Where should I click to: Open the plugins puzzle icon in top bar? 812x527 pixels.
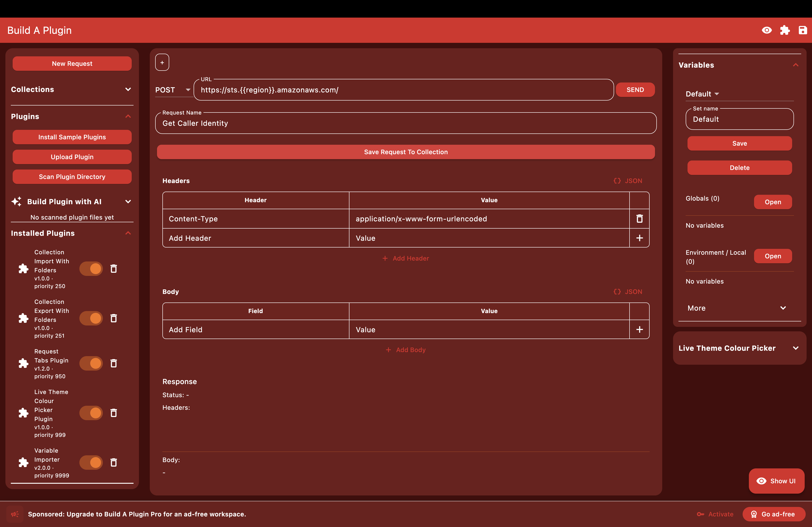785,30
